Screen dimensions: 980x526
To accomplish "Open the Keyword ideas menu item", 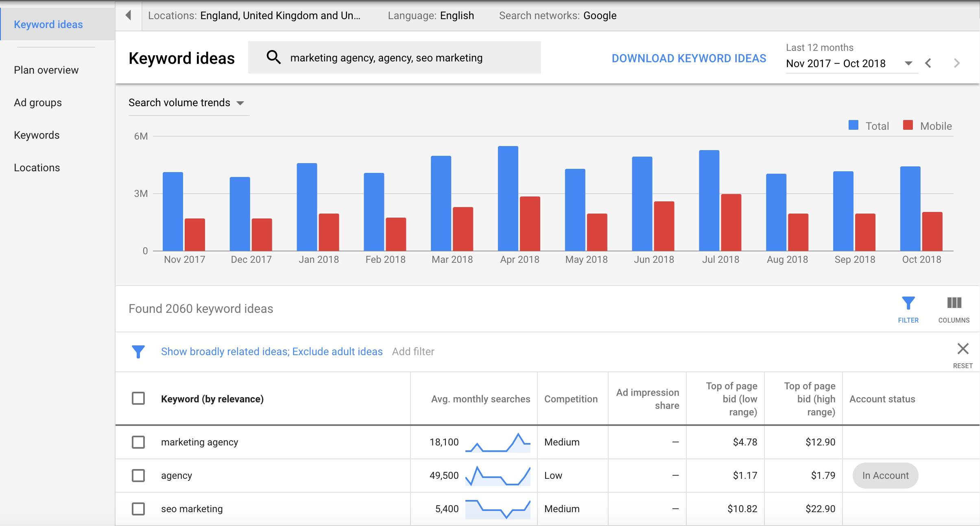I will point(49,24).
